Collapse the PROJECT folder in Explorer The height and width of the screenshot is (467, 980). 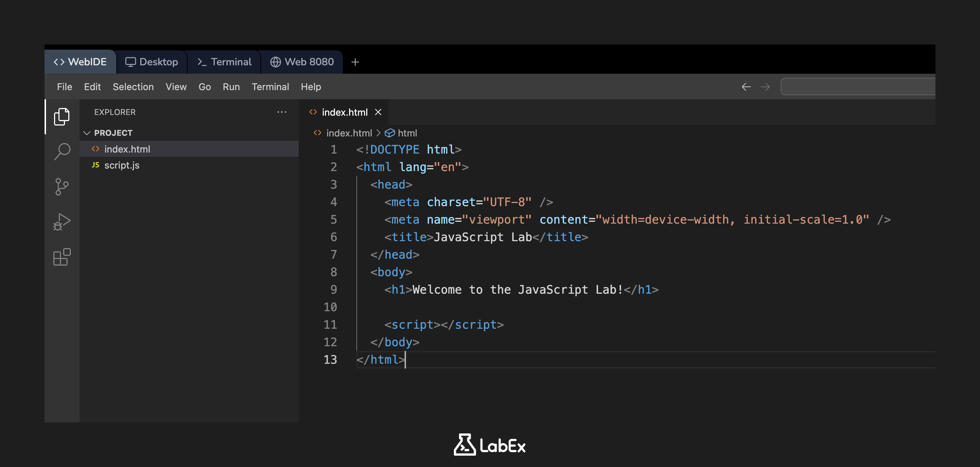tap(87, 133)
